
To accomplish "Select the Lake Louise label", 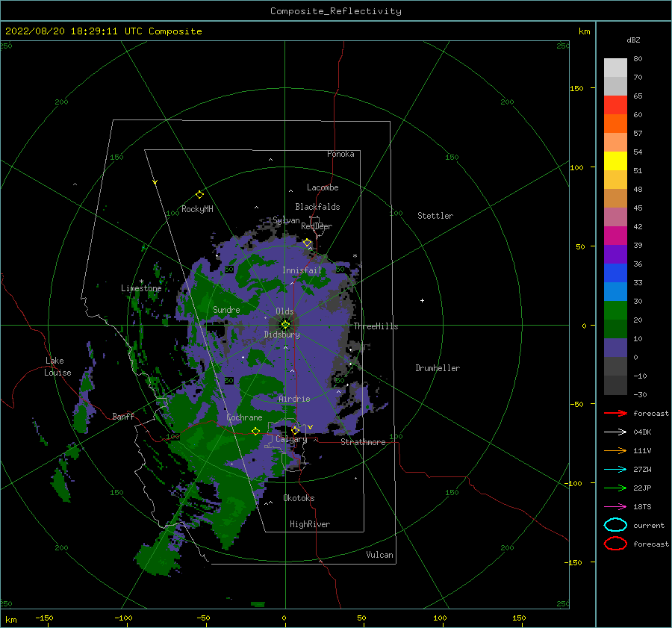I will click(57, 367).
